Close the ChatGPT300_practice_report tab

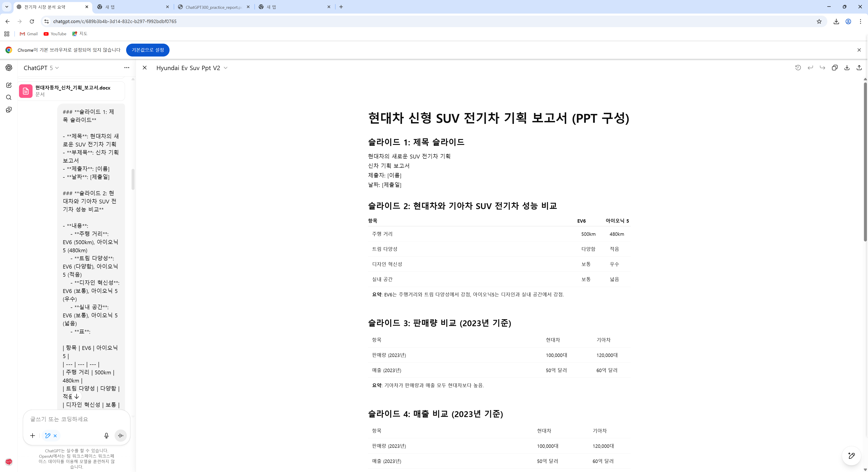(248, 7)
